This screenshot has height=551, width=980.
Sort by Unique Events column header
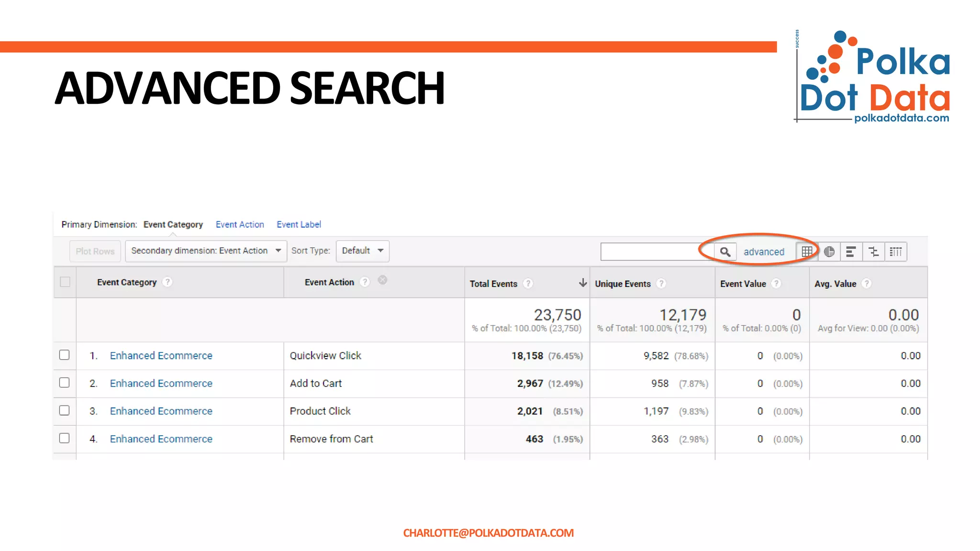(623, 284)
